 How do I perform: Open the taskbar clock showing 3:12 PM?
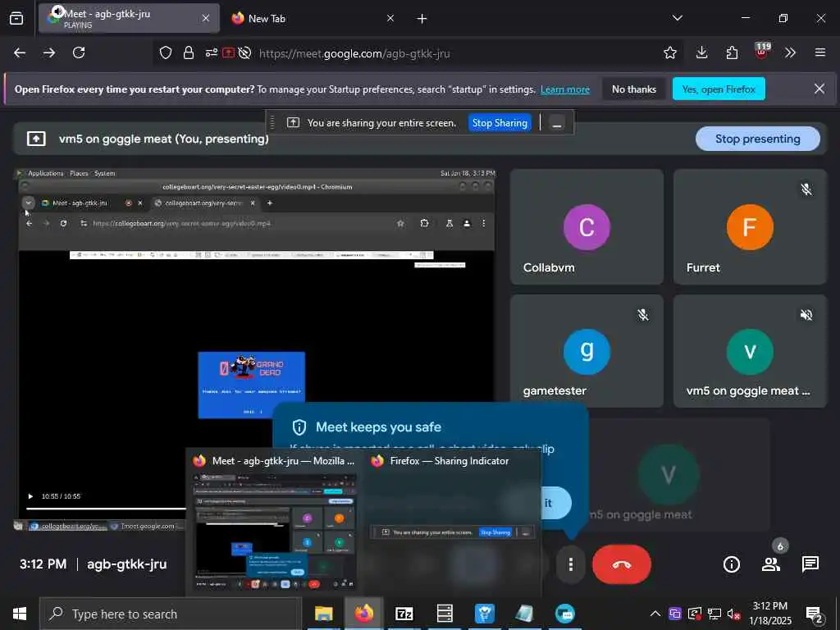coord(769,614)
